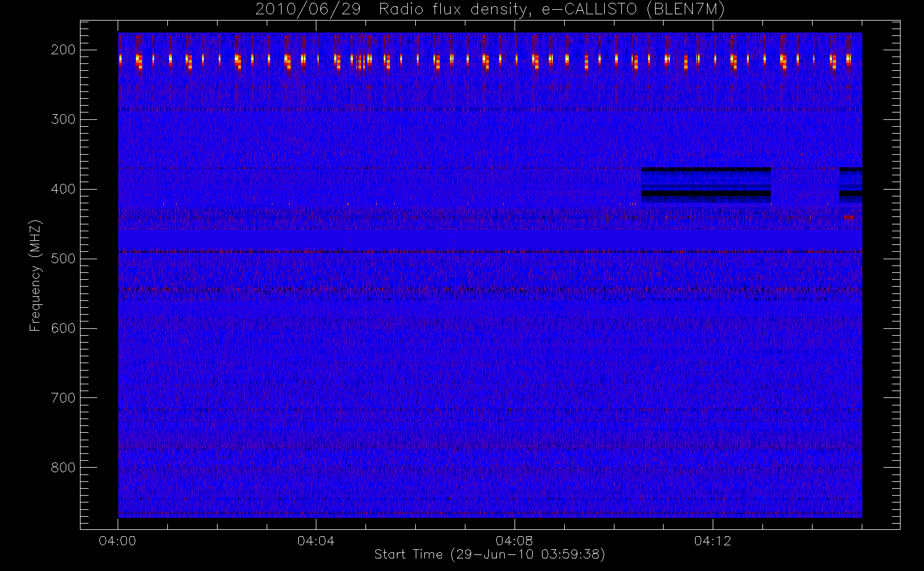Click the 04:00 time tick label
The image size is (924, 571).
(118, 541)
